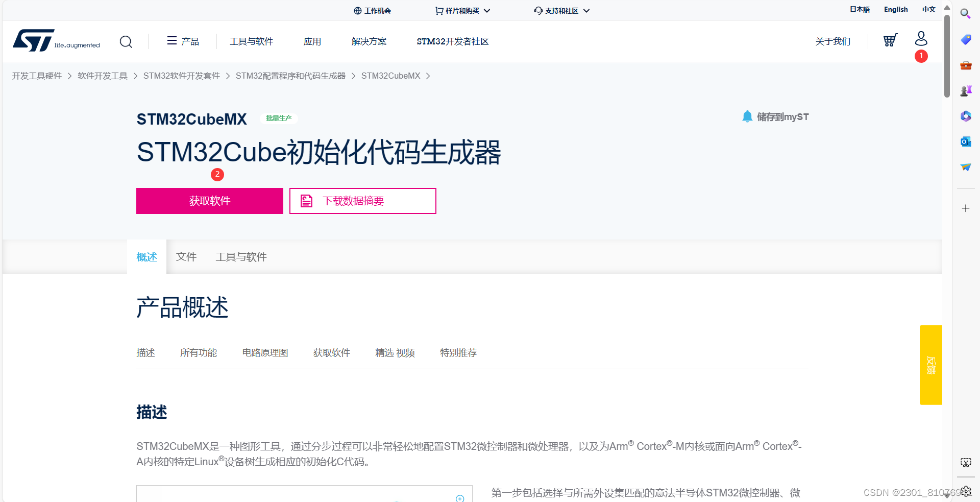Screen dimensions: 980x502
Task: Jump to 电路原理图 section anchor
Action: (265, 353)
